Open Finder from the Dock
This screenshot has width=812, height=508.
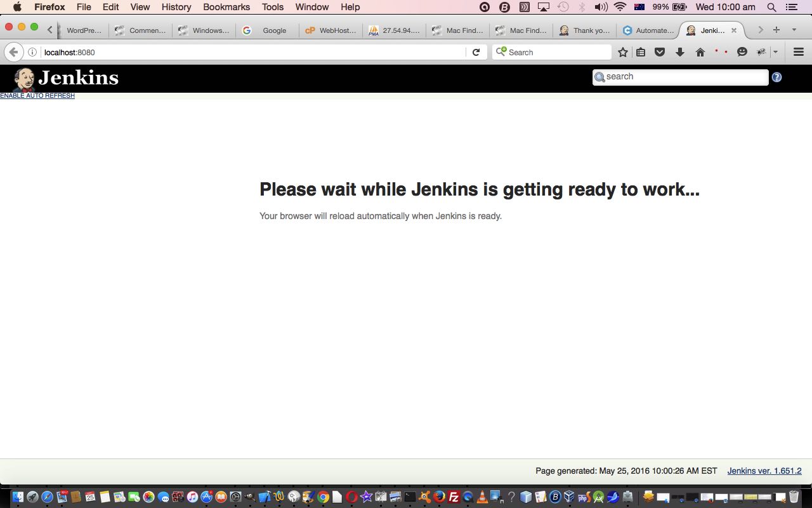pyautogui.click(x=18, y=497)
